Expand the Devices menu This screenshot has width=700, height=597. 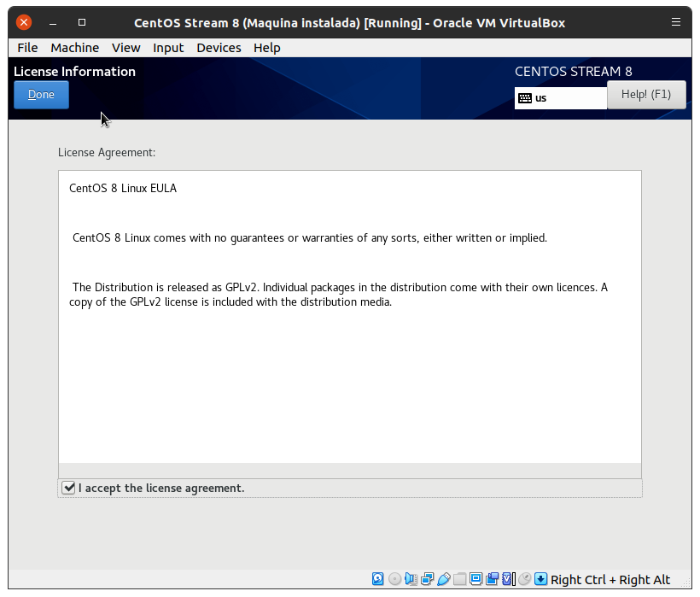click(219, 48)
